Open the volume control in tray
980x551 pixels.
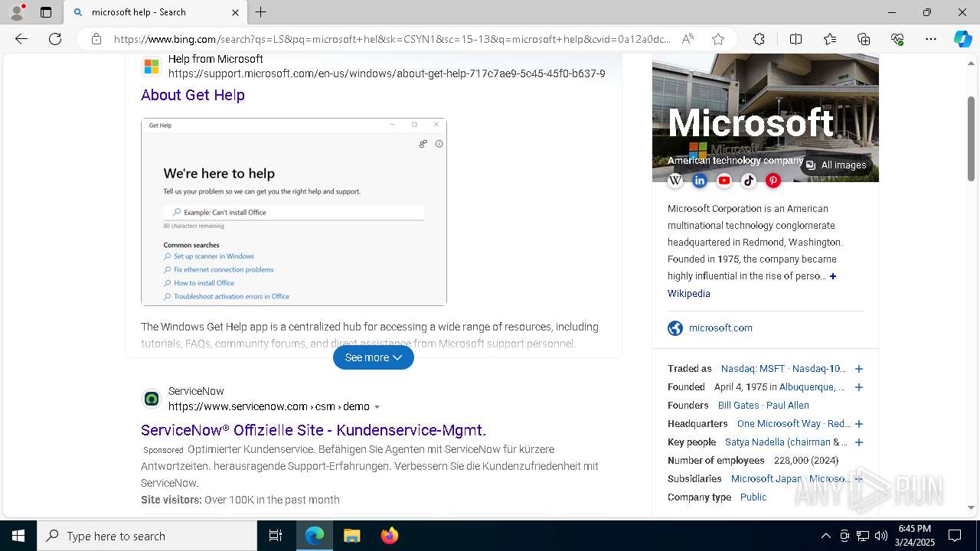click(880, 536)
